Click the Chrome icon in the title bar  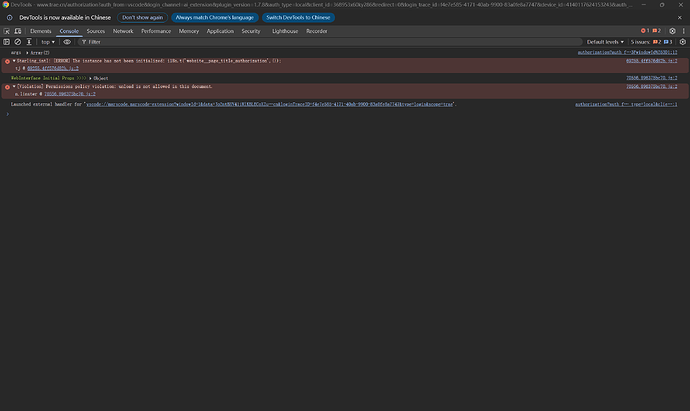click(5, 5)
